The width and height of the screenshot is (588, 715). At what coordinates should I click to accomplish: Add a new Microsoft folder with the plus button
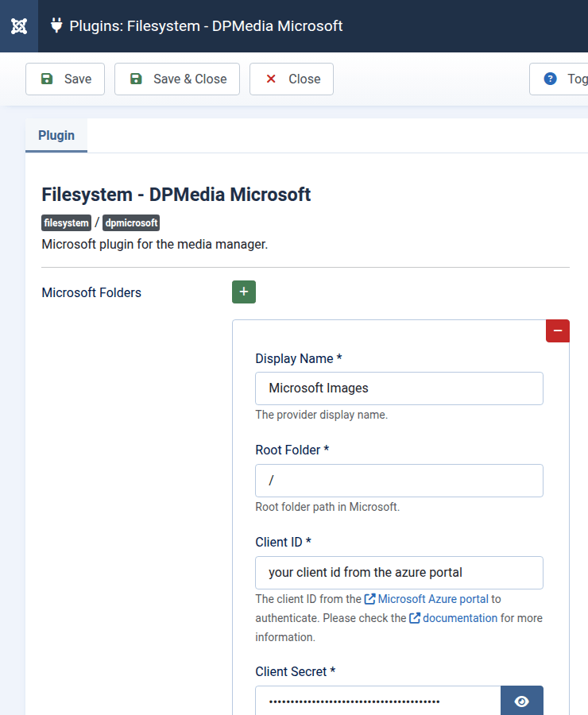[x=244, y=292]
